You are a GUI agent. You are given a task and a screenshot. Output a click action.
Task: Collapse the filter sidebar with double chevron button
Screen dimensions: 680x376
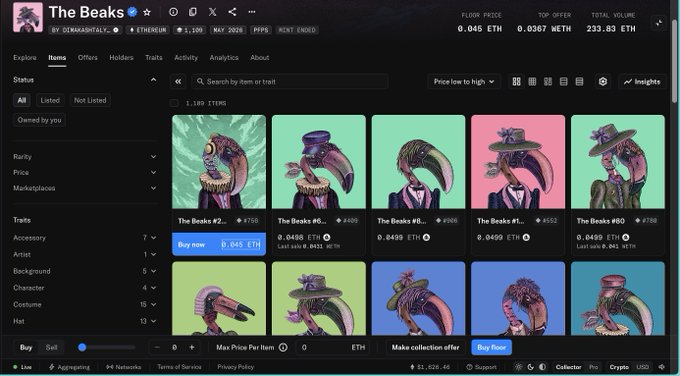(x=178, y=82)
